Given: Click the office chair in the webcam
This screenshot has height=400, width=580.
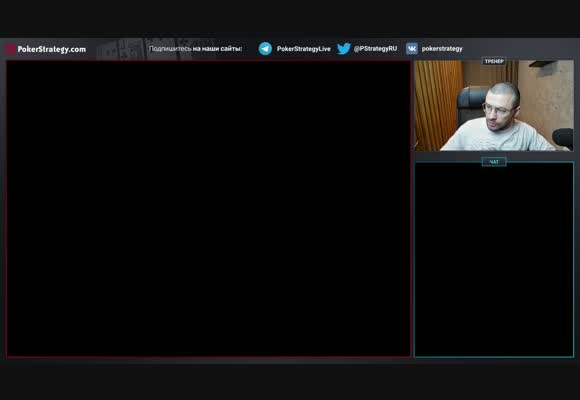Looking at the screenshot, I should pos(472,104).
